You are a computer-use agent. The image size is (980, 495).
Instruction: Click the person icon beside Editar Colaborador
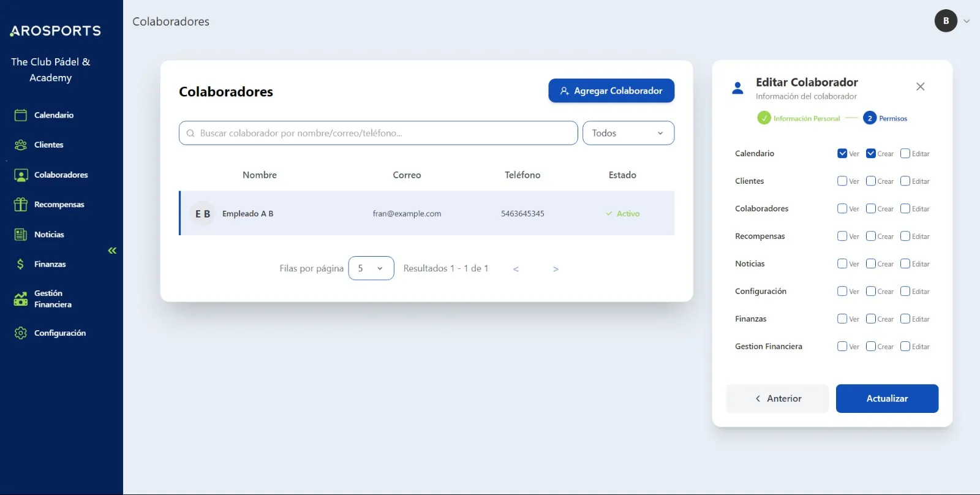pyautogui.click(x=737, y=88)
